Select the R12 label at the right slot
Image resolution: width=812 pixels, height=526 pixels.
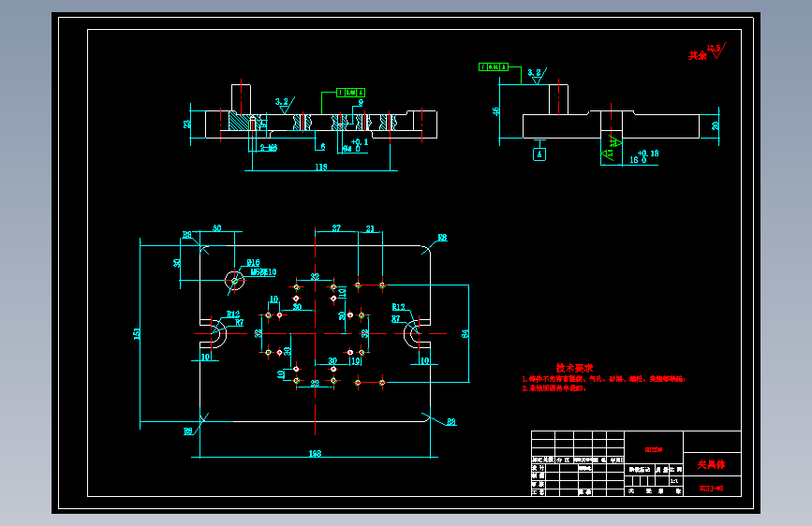pos(398,307)
